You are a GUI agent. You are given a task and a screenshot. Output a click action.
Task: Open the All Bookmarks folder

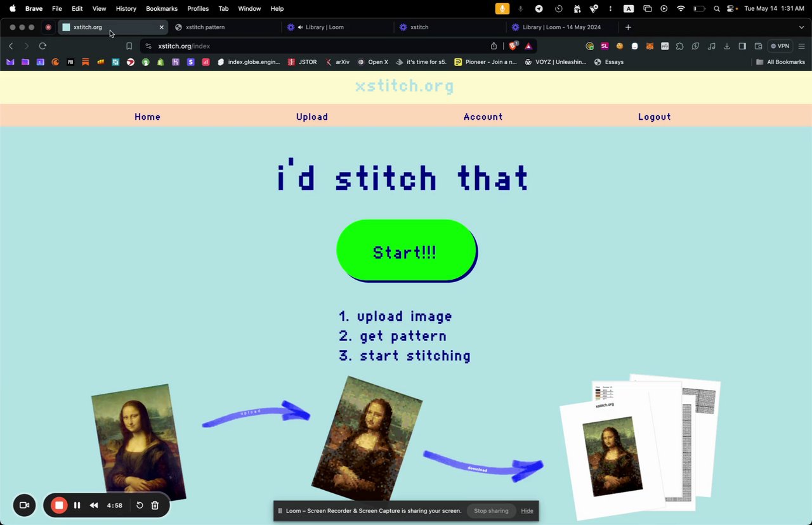point(780,62)
